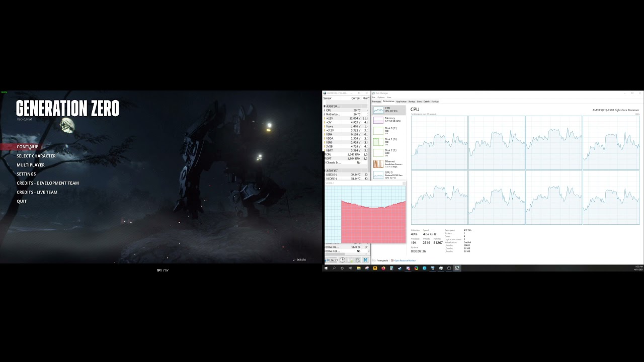Screen dimensions: 644x362
Task: Click the HWiNFO blue X close-sensors icon
Action: pyautogui.click(x=365, y=260)
